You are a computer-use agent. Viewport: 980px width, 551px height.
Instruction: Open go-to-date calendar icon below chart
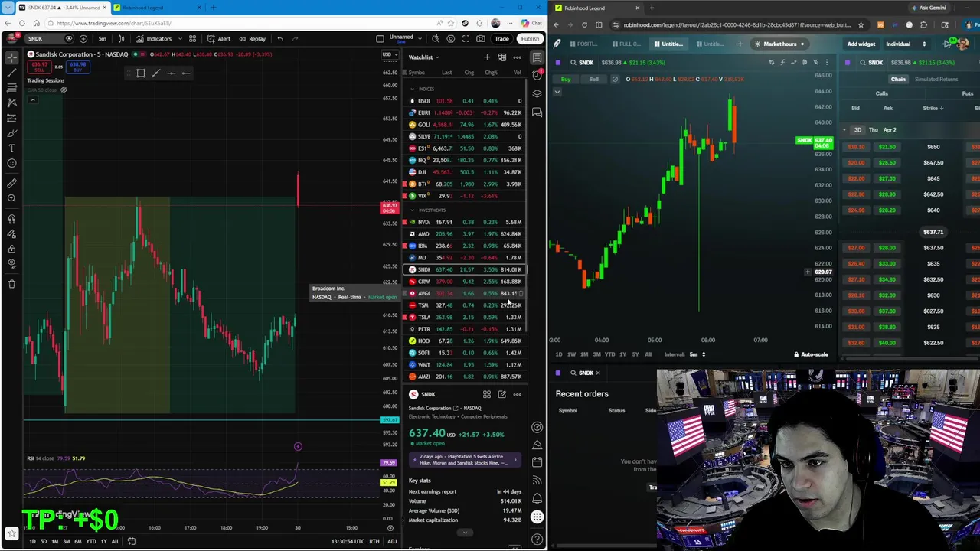131,541
